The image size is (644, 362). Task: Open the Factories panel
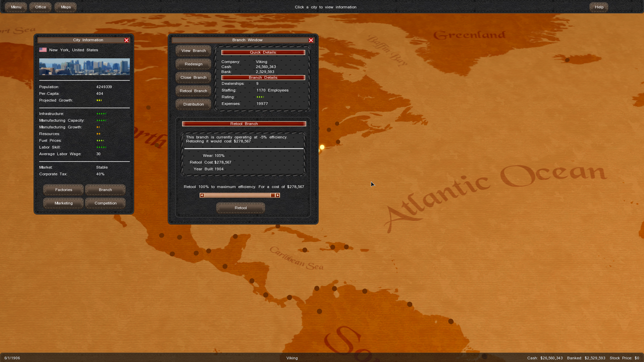[63, 190]
